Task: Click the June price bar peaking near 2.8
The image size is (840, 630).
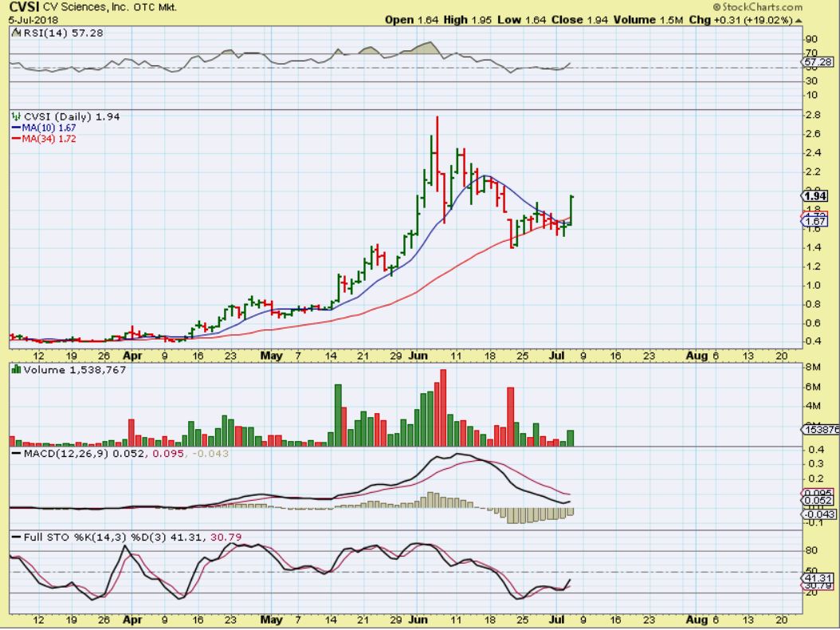Action: pos(438,155)
